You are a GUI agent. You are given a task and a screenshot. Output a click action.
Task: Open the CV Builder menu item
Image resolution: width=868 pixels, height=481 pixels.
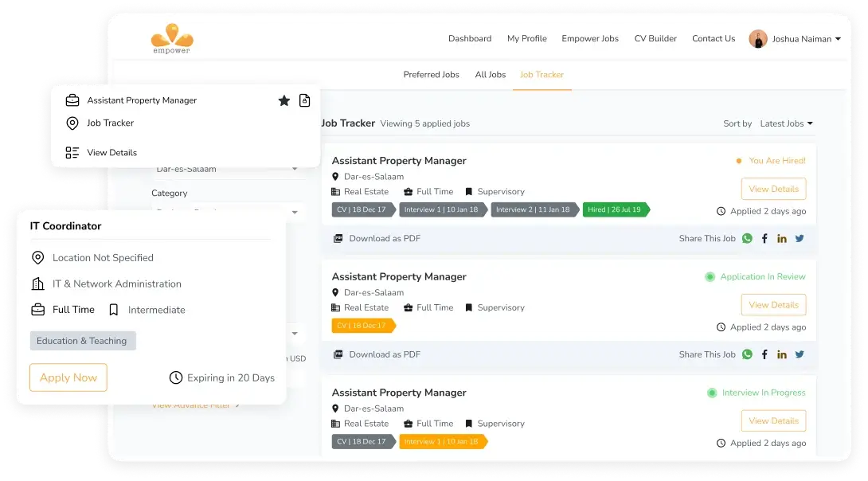coord(655,38)
